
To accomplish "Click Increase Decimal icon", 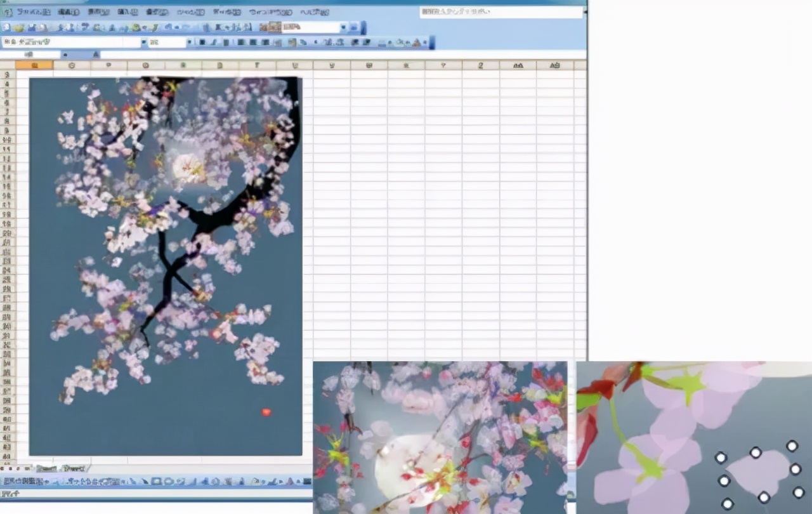I will (328, 43).
